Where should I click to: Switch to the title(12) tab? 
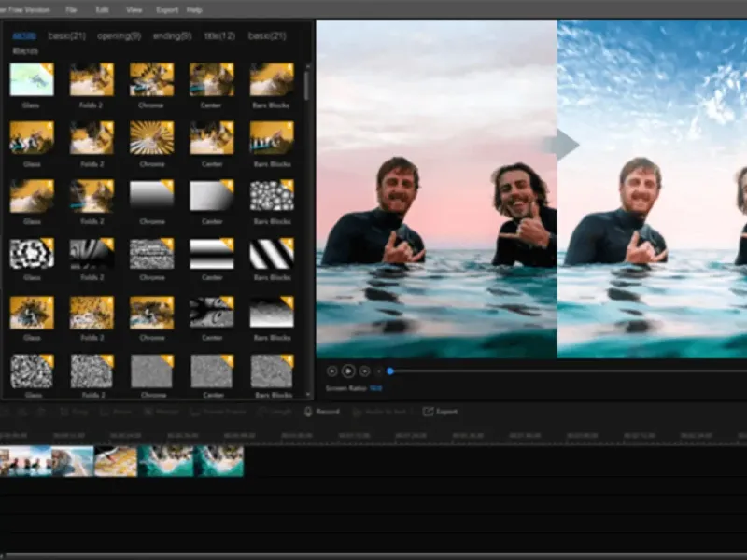(221, 35)
